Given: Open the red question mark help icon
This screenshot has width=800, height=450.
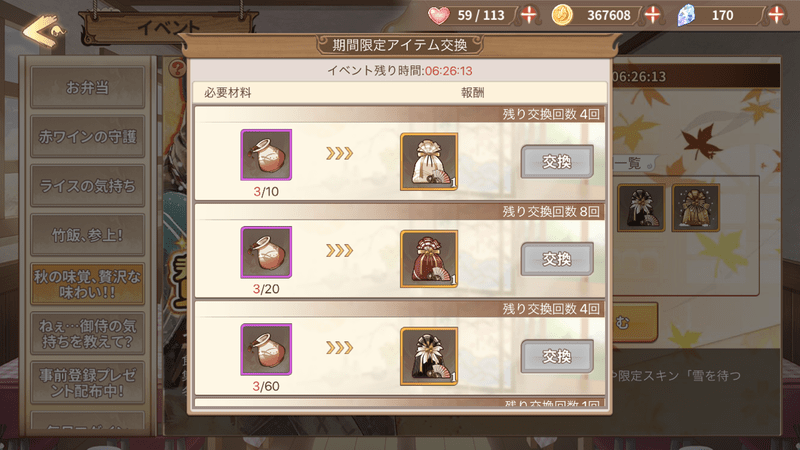Looking at the screenshot, I should click(177, 68).
